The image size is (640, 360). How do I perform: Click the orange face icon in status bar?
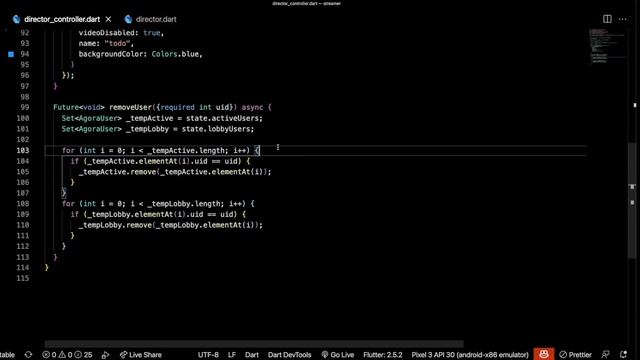click(x=544, y=354)
